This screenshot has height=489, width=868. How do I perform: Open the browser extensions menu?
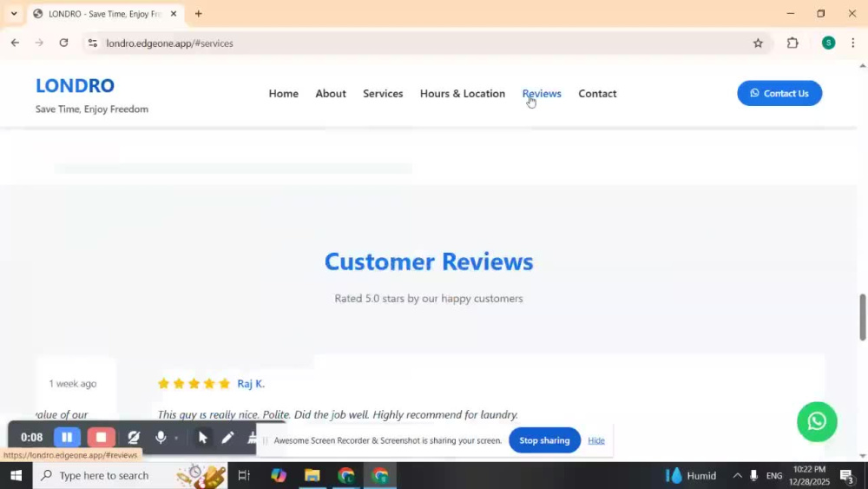pos(792,43)
